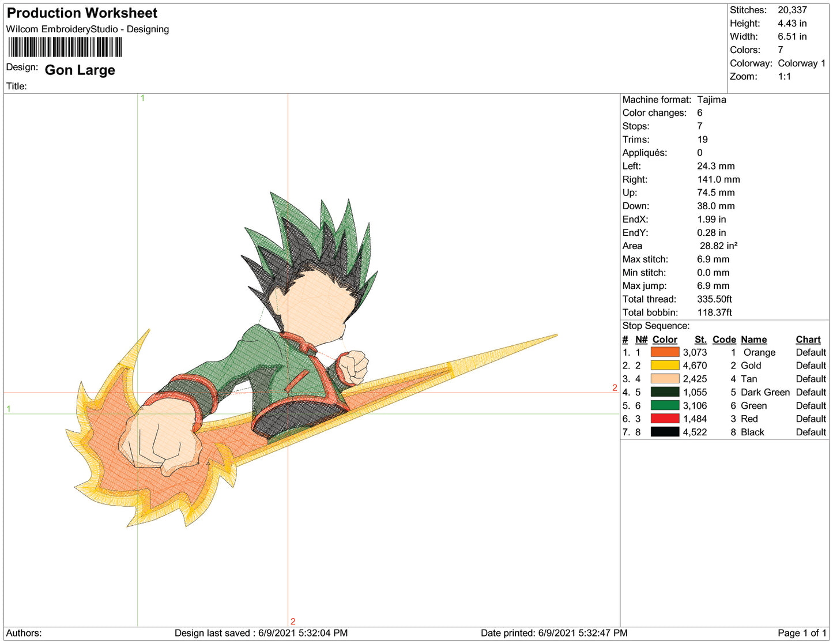Click the 'Gon Large' design name
Screen dimensions: 833x644
(x=80, y=70)
